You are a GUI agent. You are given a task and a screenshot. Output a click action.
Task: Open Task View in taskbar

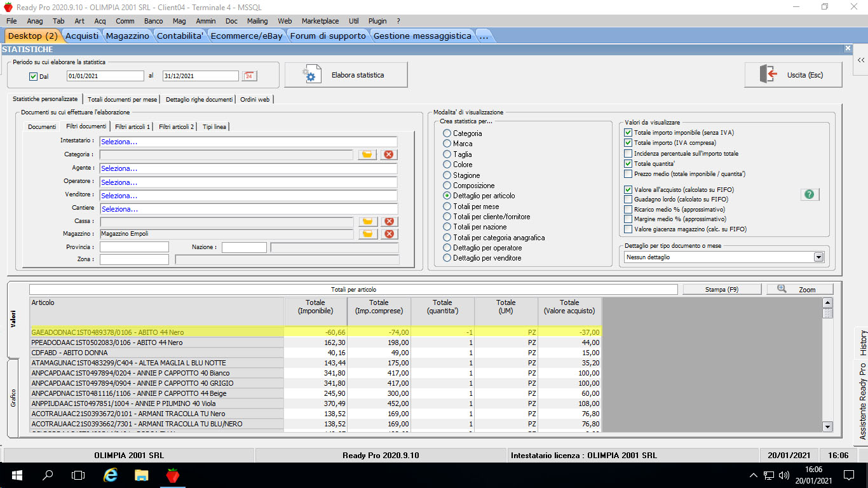pos(78,475)
